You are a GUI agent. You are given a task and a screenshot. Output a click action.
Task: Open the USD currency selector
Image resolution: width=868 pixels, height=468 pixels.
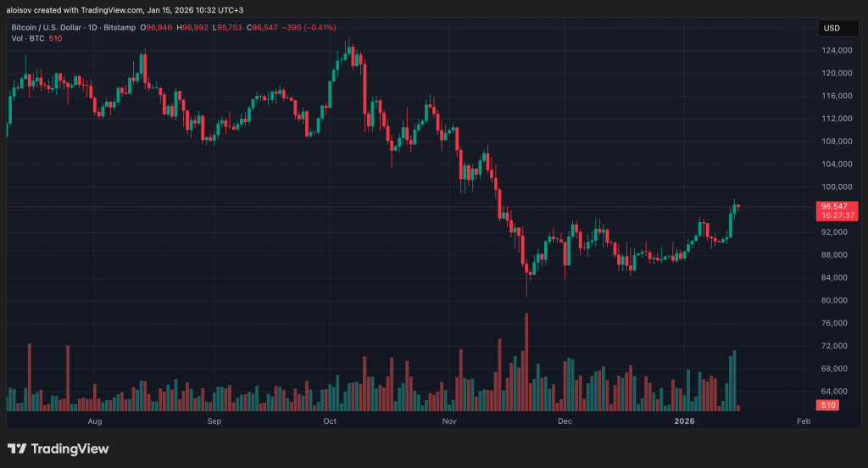pyautogui.click(x=831, y=29)
